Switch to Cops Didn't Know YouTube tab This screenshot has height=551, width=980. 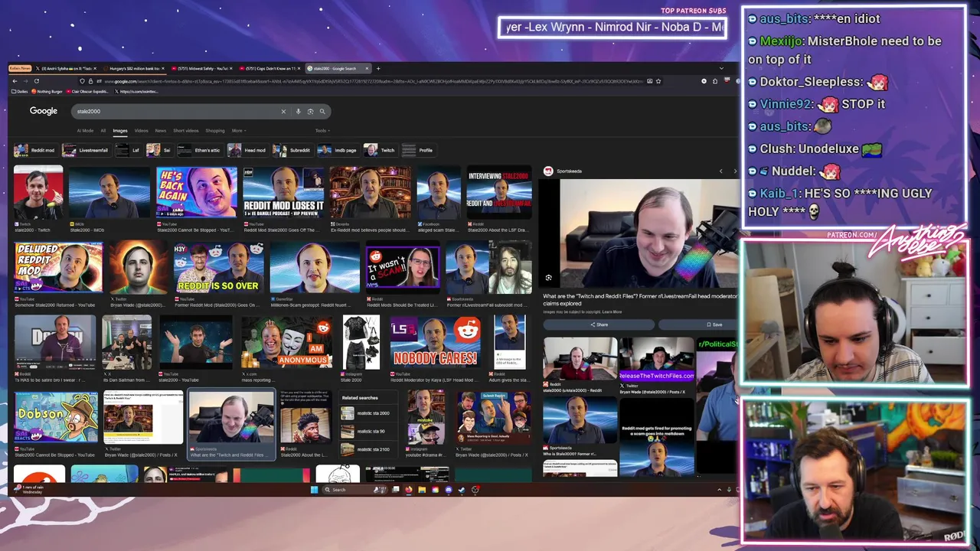(270, 68)
